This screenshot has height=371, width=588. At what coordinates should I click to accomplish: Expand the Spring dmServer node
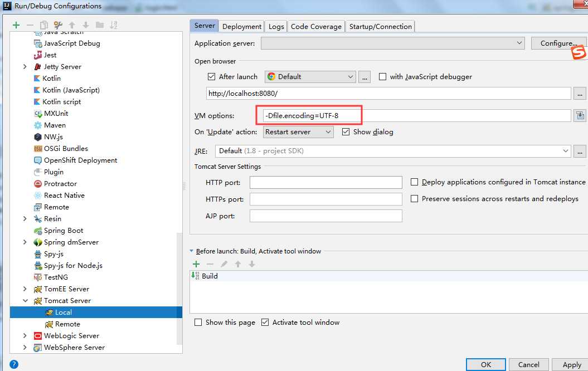tap(25, 242)
